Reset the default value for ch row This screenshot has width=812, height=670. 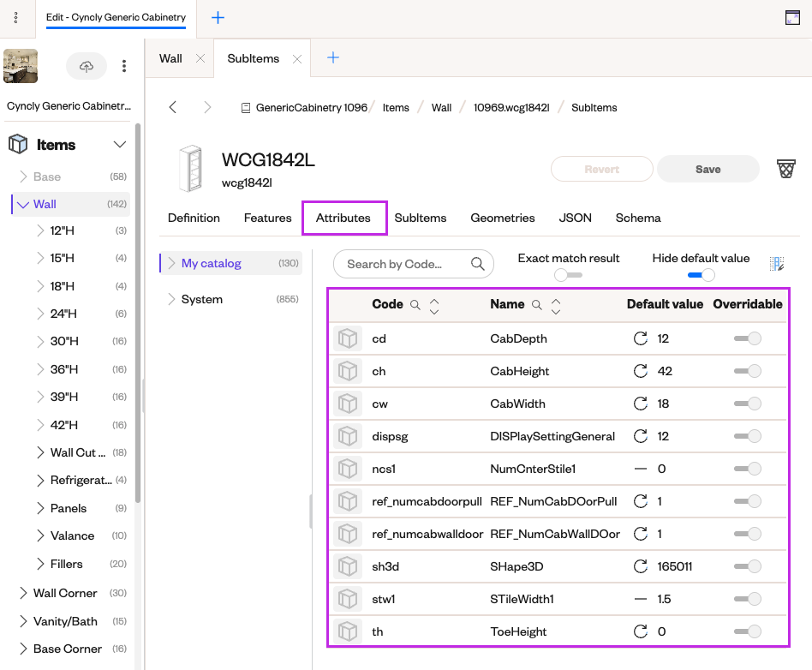coord(641,371)
